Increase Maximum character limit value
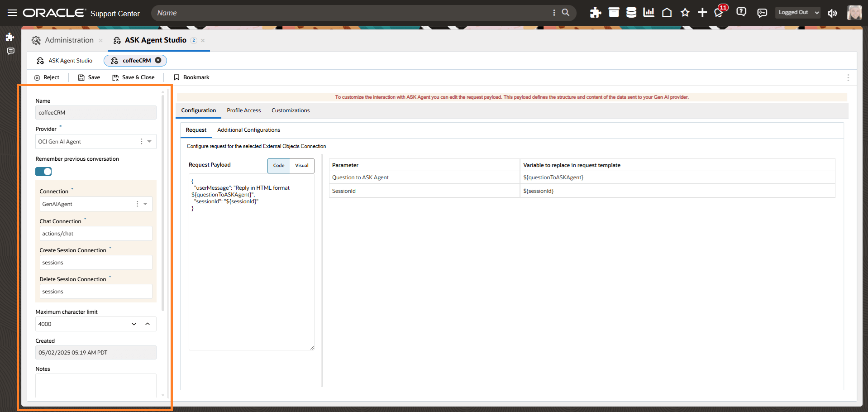Image resolution: width=868 pixels, height=412 pixels. coord(148,324)
